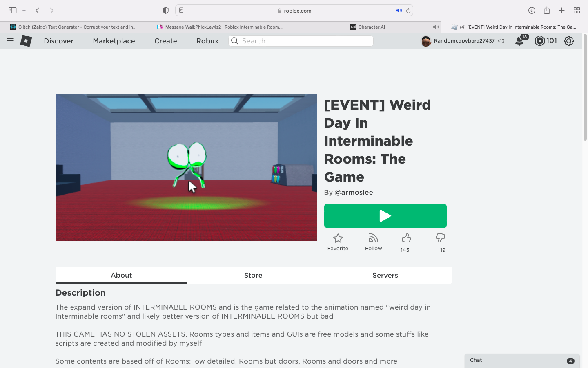This screenshot has height=368, width=588.
Task: Open the Roblox settings gear icon
Action: point(569,41)
